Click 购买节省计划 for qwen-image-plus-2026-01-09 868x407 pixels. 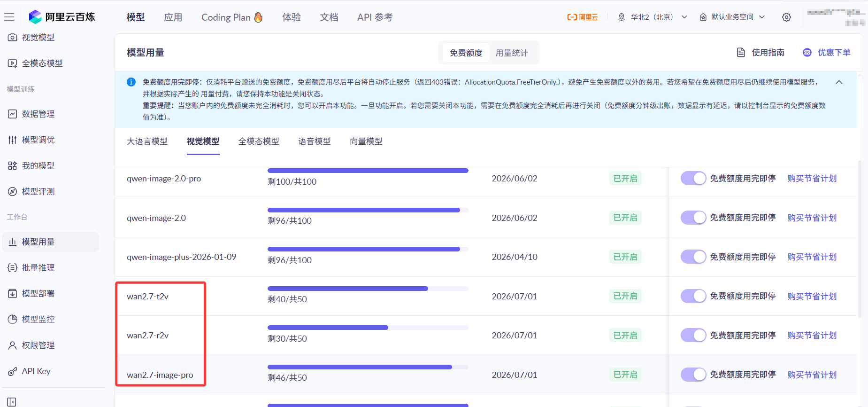pyautogui.click(x=812, y=257)
